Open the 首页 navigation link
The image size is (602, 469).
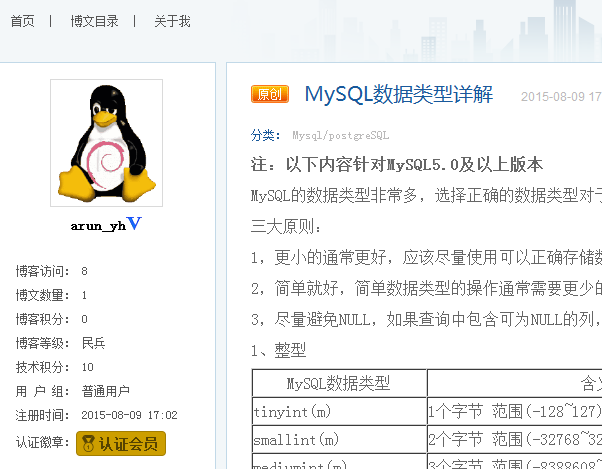pos(22,21)
